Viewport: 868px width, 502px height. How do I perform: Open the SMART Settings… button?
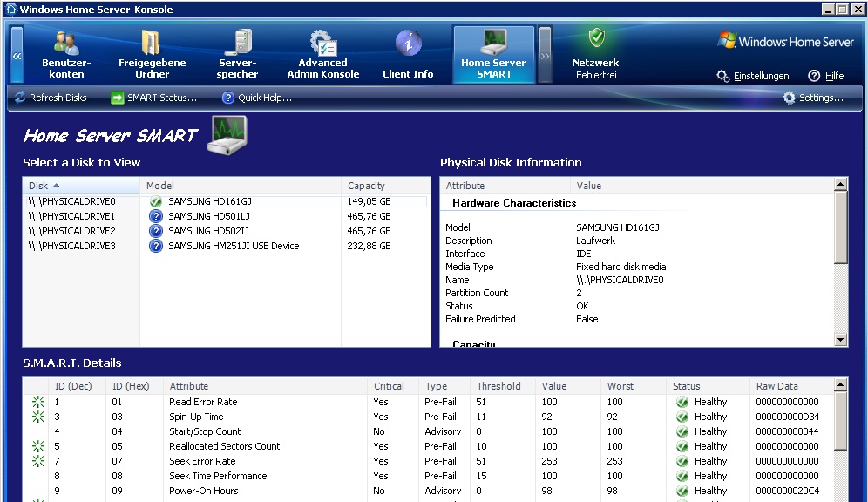(x=813, y=98)
